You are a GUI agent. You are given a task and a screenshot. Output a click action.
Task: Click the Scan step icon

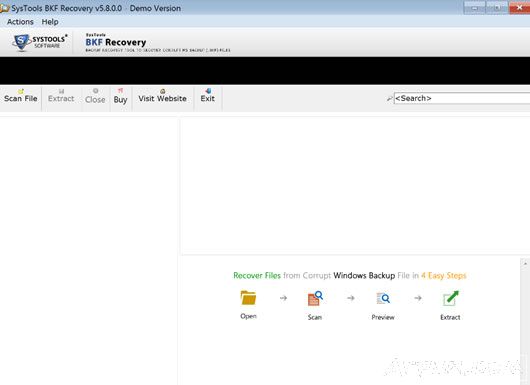(x=315, y=298)
